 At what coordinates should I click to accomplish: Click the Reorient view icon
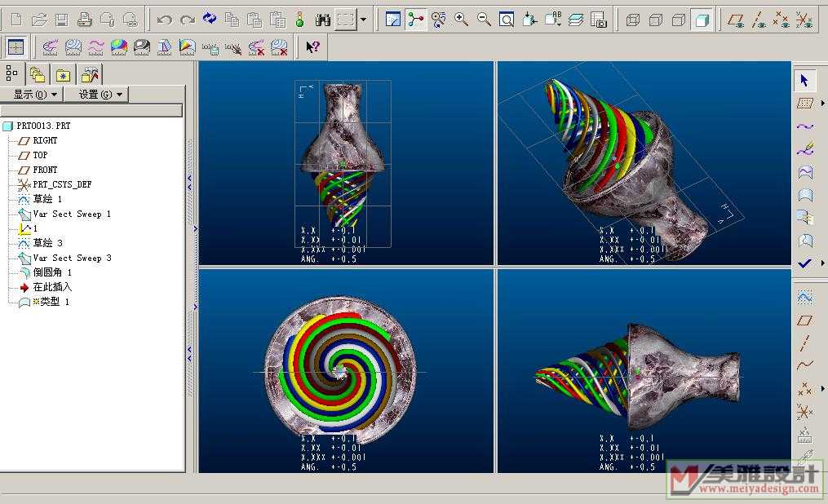point(529,20)
